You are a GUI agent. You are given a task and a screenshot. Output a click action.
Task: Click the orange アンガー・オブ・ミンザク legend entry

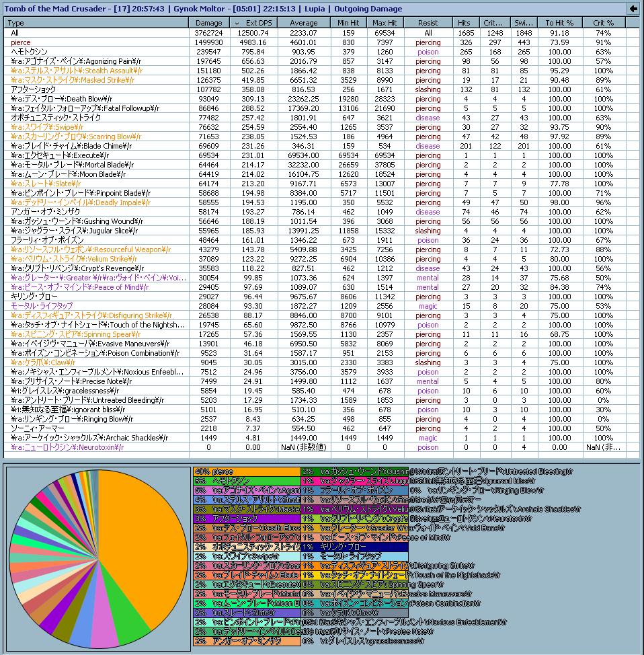click(247, 641)
